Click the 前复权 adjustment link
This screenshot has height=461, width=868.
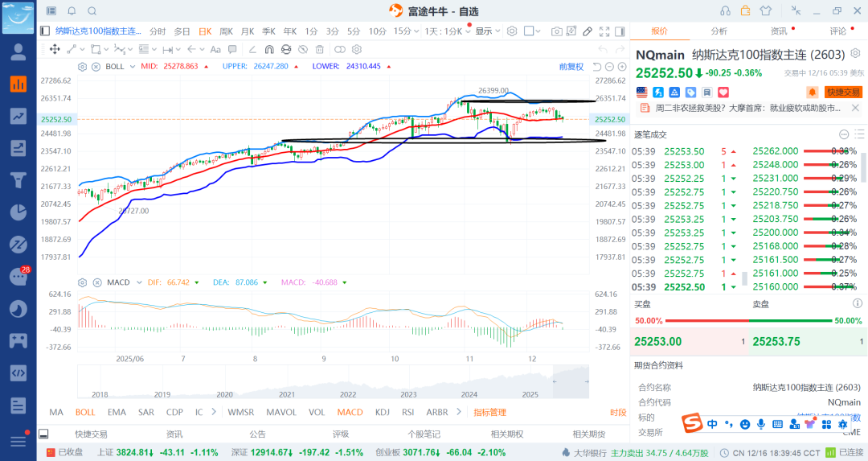(x=571, y=67)
